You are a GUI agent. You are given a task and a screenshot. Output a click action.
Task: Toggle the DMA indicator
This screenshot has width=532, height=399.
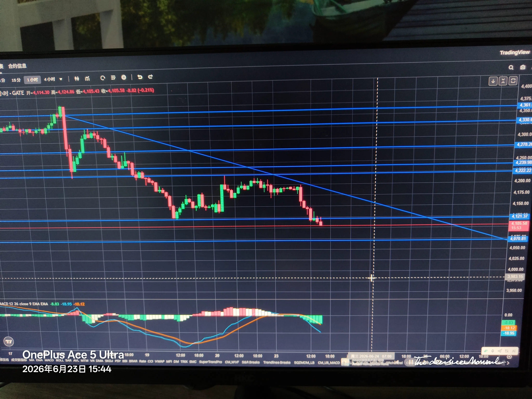click(x=100, y=361)
